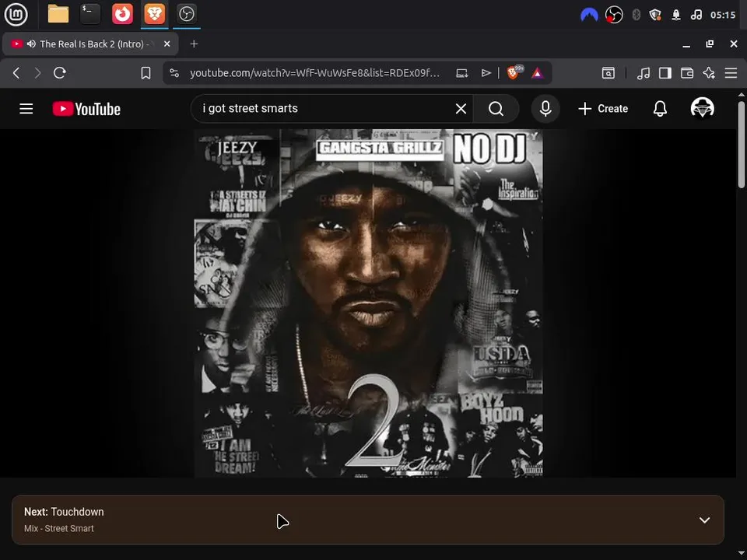Open the Linux Mint start menu

(x=16, y=14)
